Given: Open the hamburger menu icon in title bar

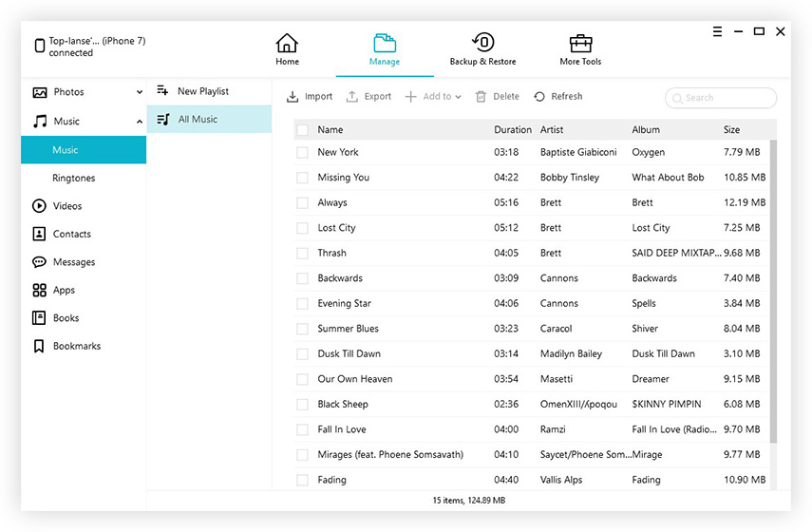Looking at the screenshot, I should [x=717, y=31].
